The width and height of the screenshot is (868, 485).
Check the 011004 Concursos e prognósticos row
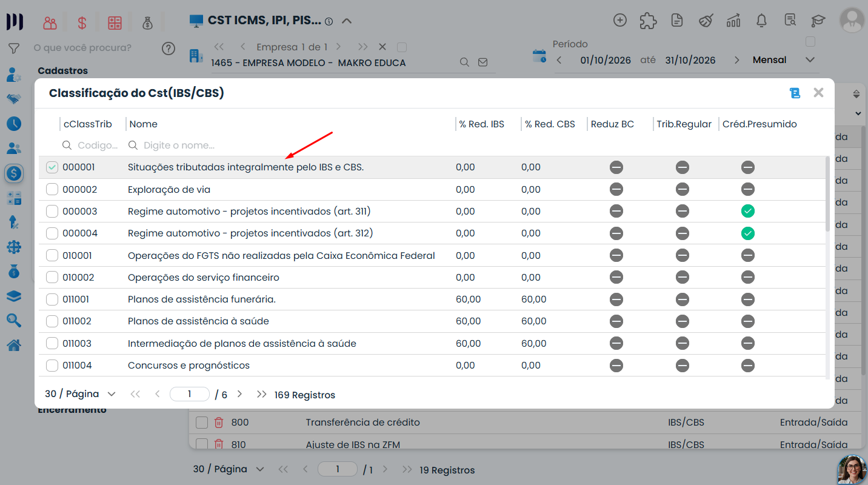[x=52, y=366]
